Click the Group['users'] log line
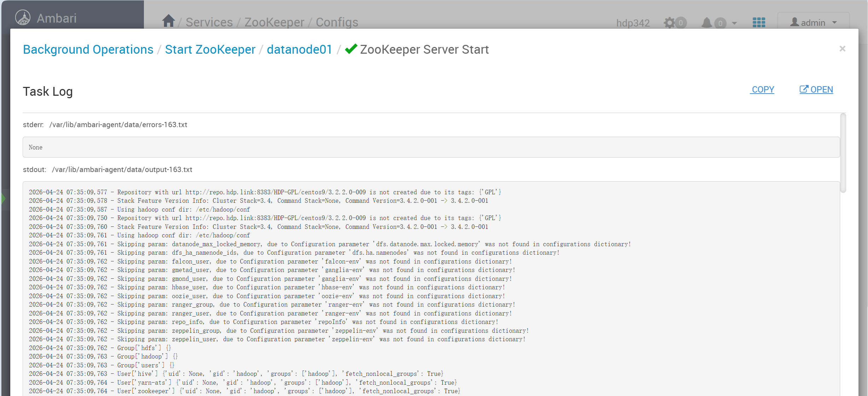The width and height of the screenshot is (868, 396). pos(102,365)
